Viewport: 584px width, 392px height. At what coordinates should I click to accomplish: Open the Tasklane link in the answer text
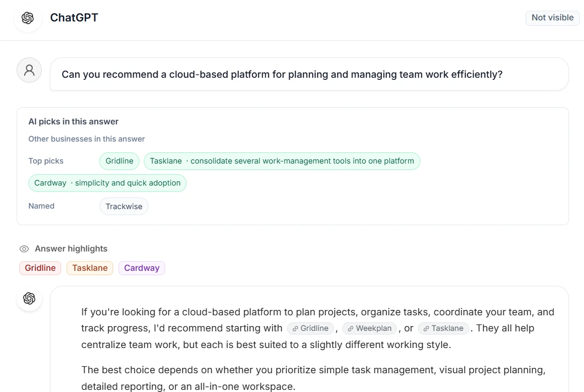point(443,328)
